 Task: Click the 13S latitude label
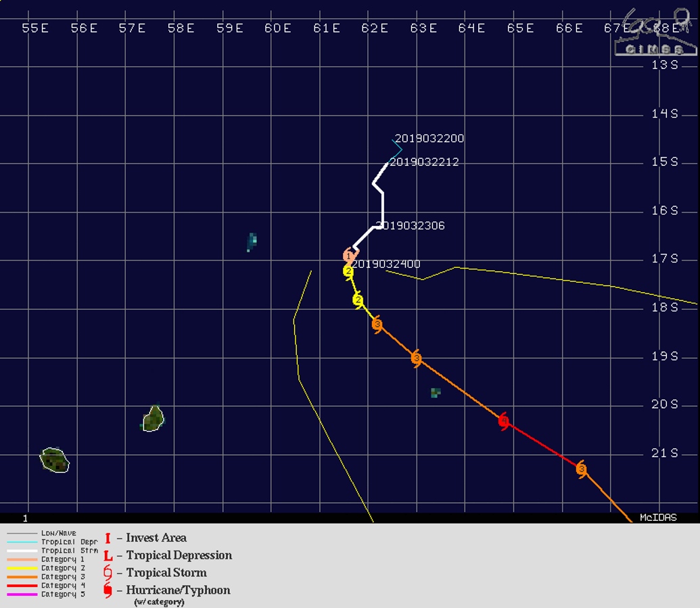point(665,65)
